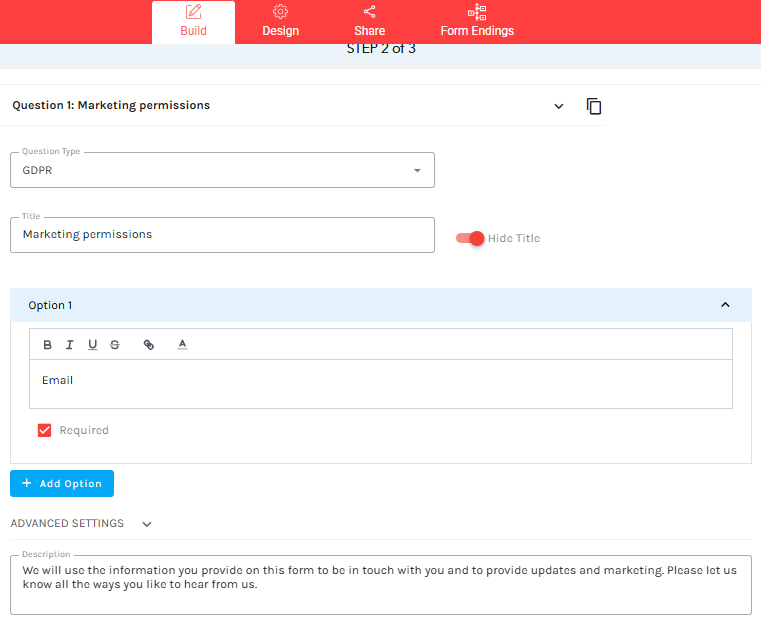Viewport: 761px width, 621px height.
Task: Click the plus icon on Add Option
Action: click(x=27, y=483)
